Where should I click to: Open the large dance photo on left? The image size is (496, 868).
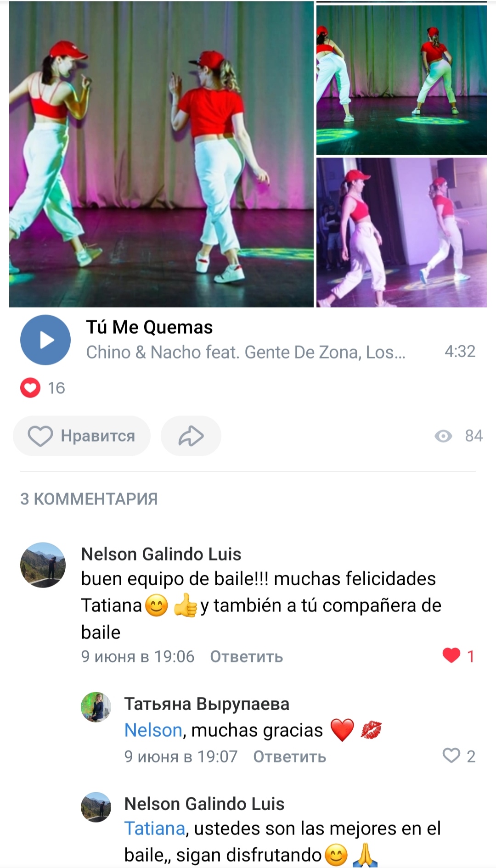tap(161, 154)
